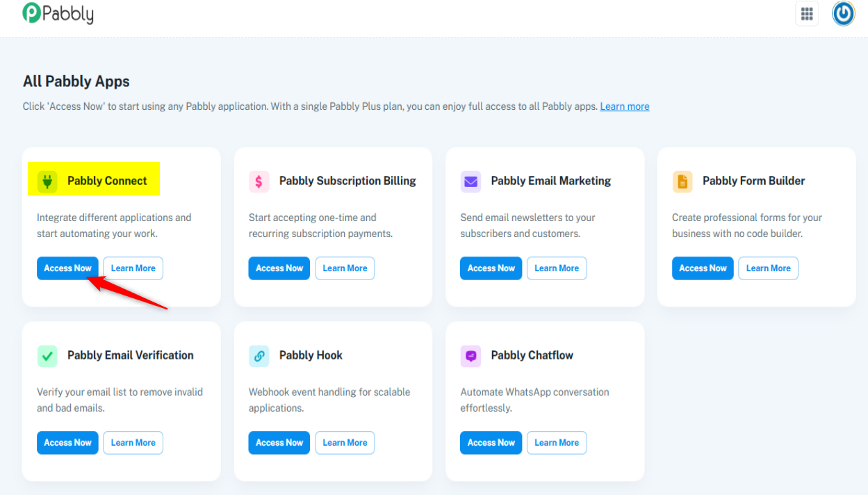This screenshot has height=495, width=868.
Task: Click the Email Verification checkmark icon
Action: click(47, 356)
